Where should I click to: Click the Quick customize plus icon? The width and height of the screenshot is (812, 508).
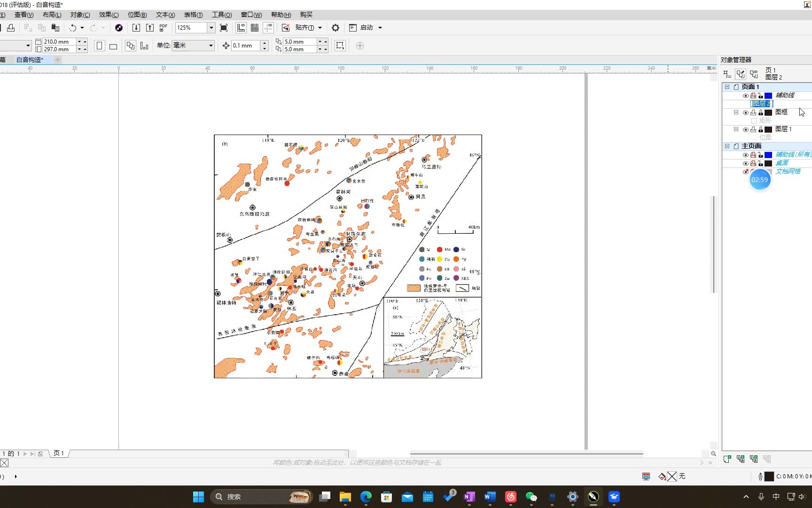pos(360,46)
